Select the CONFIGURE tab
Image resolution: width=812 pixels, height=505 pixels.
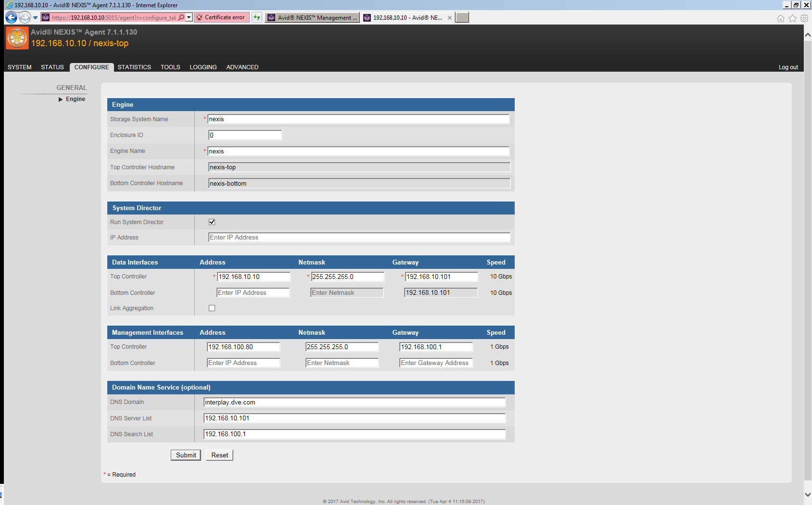click(91, 67)
